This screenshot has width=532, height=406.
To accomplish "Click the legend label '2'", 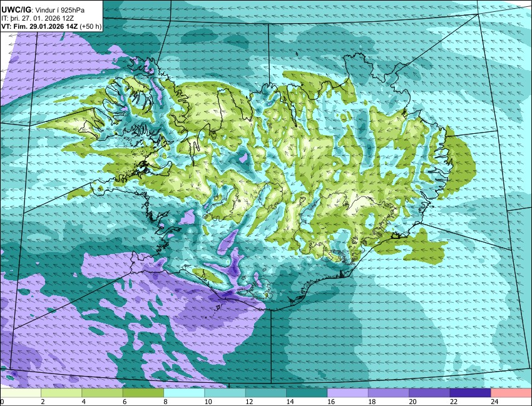I will click(x=43, y=402).
